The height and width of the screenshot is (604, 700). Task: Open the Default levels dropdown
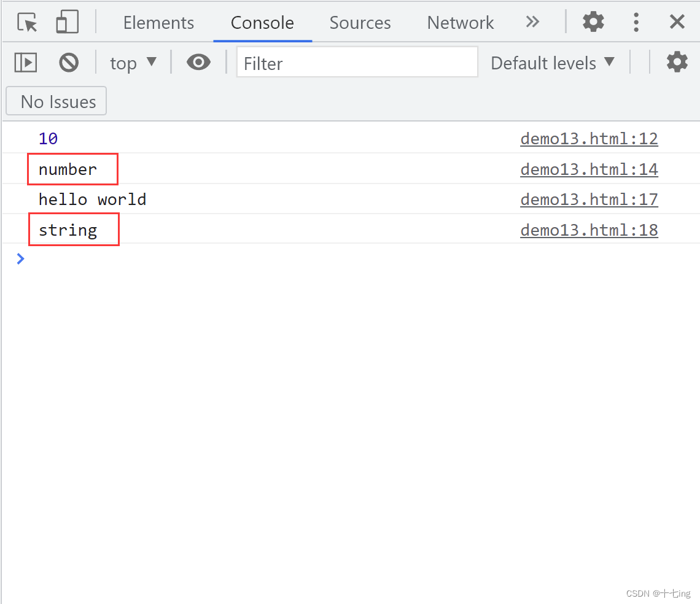pos(553,63)
